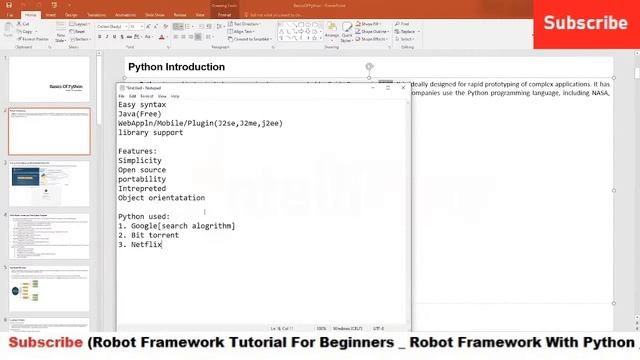The height and width of the screenshot is (360, 640).
Task: Click the Save icon in quick access toolbar
Action: pos(9,5)
